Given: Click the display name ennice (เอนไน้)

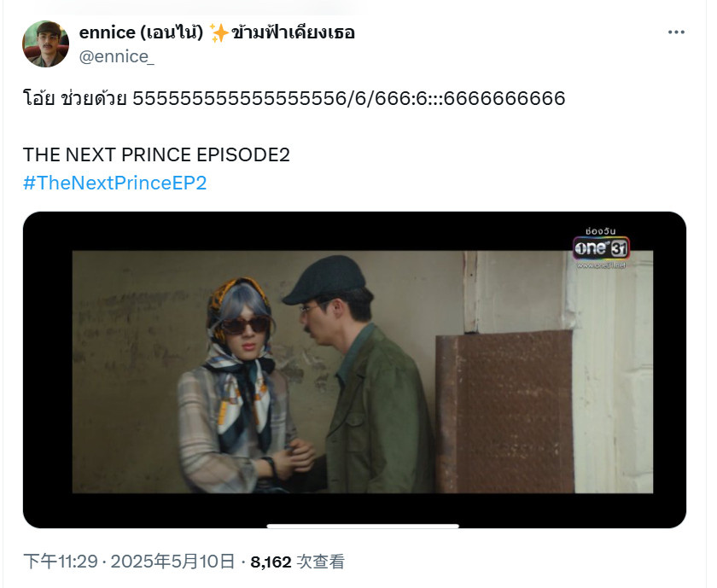Looking at the screenshot, I should coord(142,33).
